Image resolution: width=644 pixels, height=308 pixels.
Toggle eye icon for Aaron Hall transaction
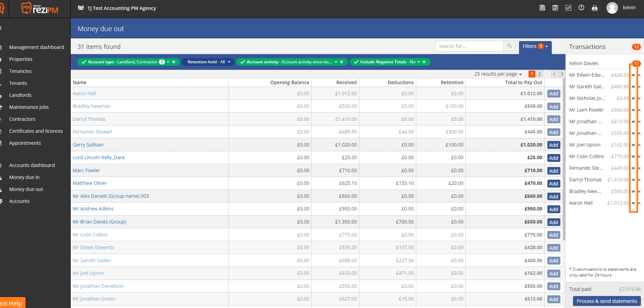coord(633,203)
